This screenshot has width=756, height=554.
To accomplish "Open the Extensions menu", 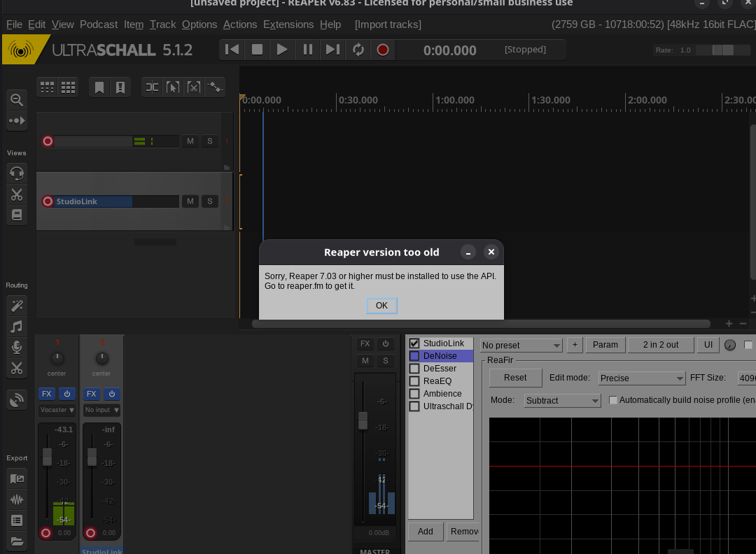I will coord(288,24).
